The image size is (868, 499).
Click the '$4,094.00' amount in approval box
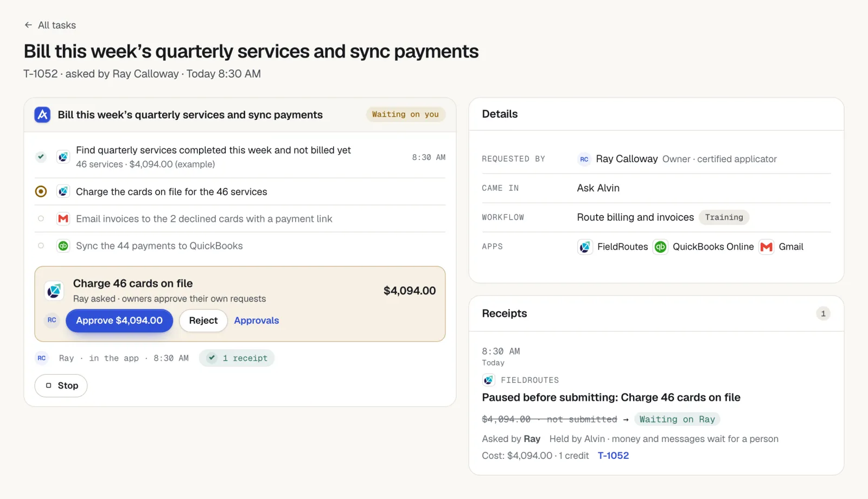click(410, 291)
